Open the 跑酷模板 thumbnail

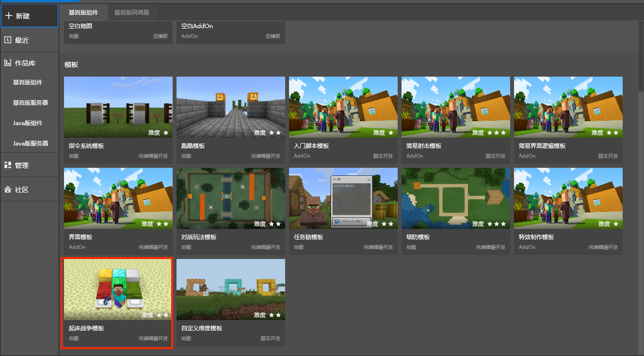pyautogui.click(x=231, y=107)
